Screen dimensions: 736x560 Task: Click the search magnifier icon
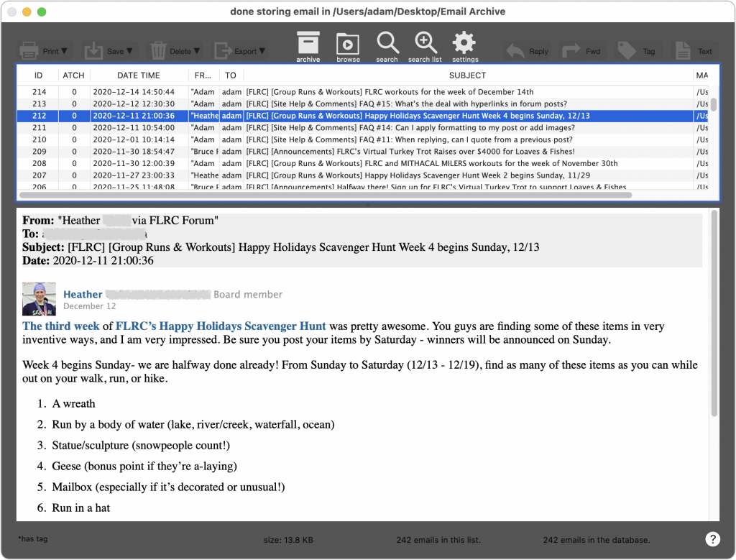point(387,43)
